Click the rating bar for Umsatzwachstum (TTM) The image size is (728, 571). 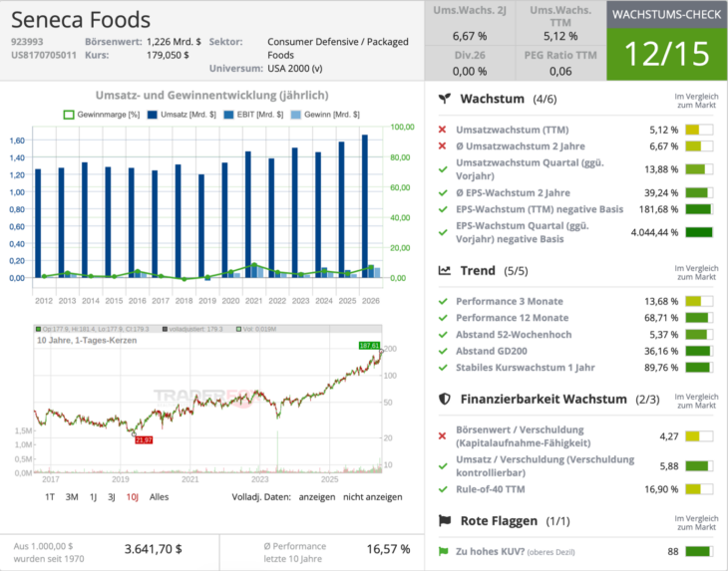point(699,130)
